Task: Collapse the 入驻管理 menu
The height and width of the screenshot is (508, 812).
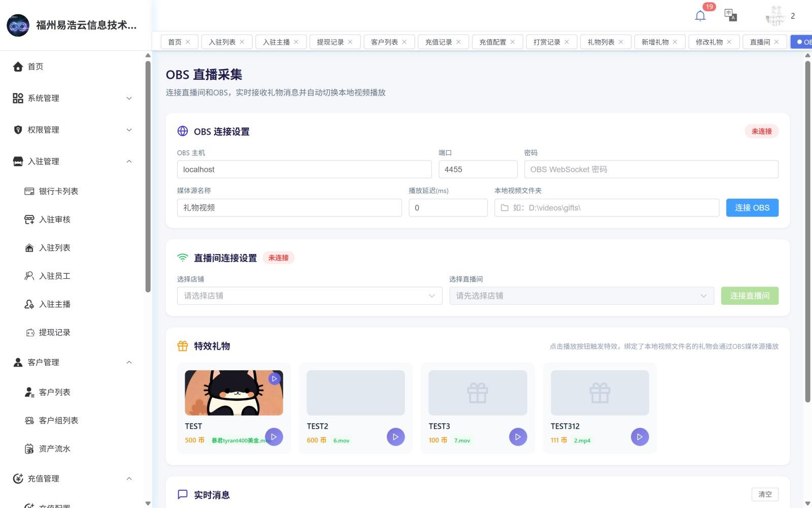Action: click(73, 162)
